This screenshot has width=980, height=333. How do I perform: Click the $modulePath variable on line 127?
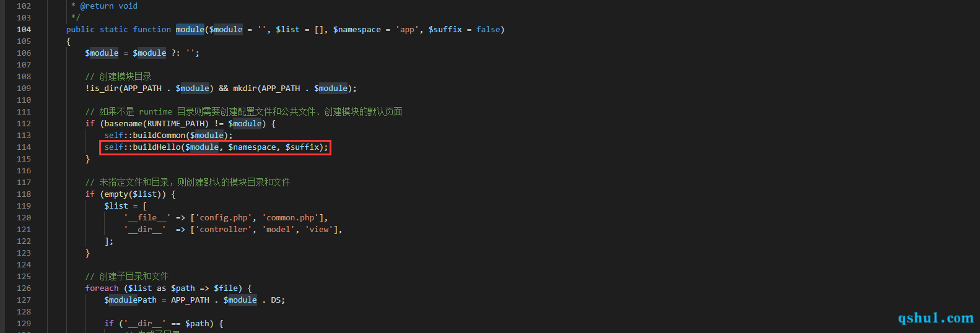[131, 300]
